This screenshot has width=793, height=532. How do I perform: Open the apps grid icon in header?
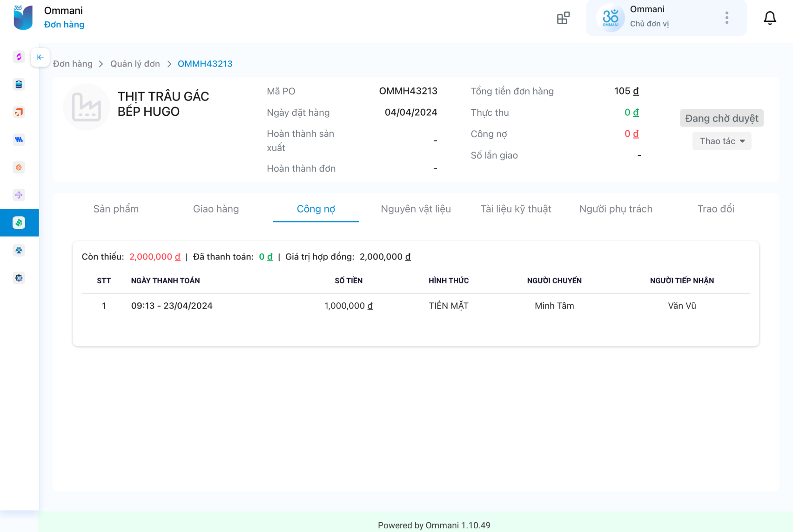(x=563, y=18)
